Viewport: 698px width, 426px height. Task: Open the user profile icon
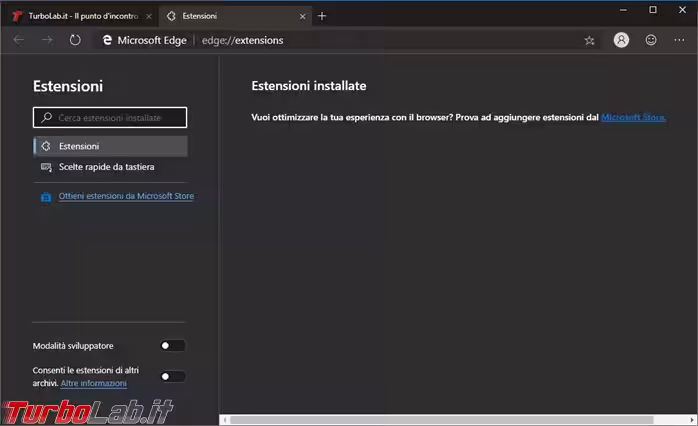(x=621, y=40)
